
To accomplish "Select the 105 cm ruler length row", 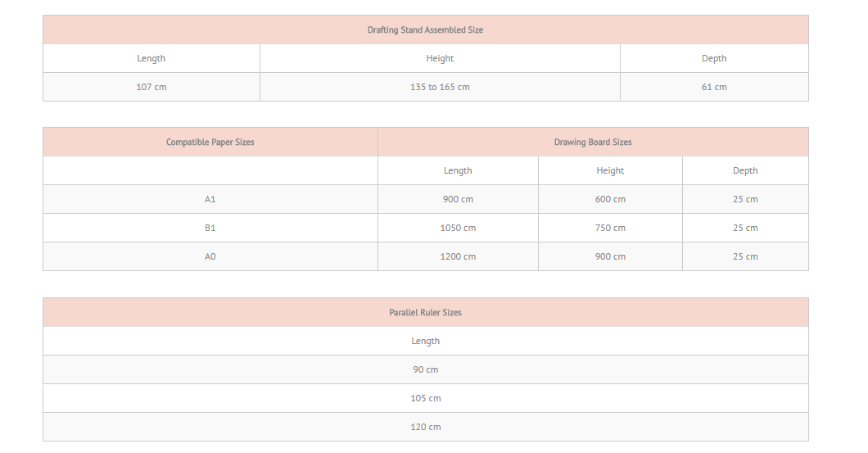I will [425, 398].
